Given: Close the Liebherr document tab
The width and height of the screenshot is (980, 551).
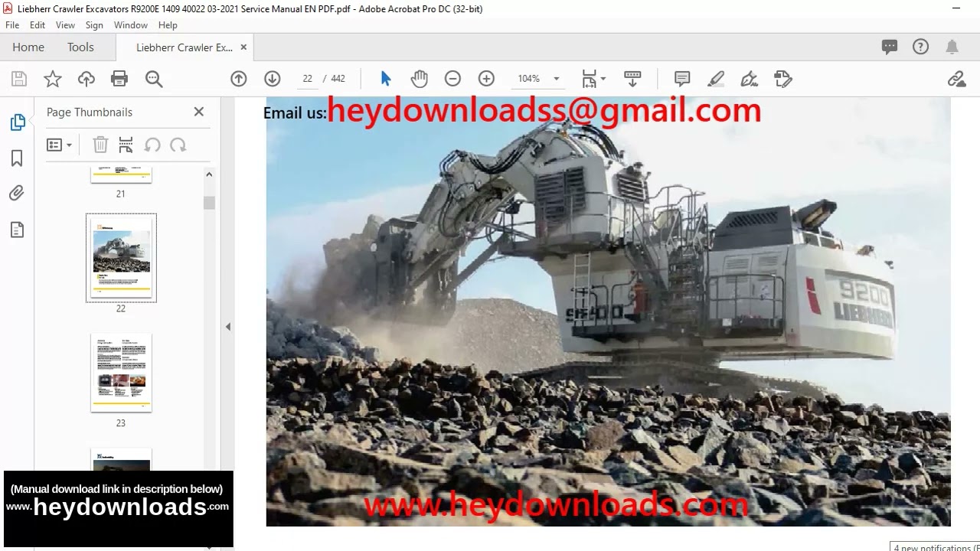Looking at the screenshot, I should pyautogui.click(x=243, y=47).
